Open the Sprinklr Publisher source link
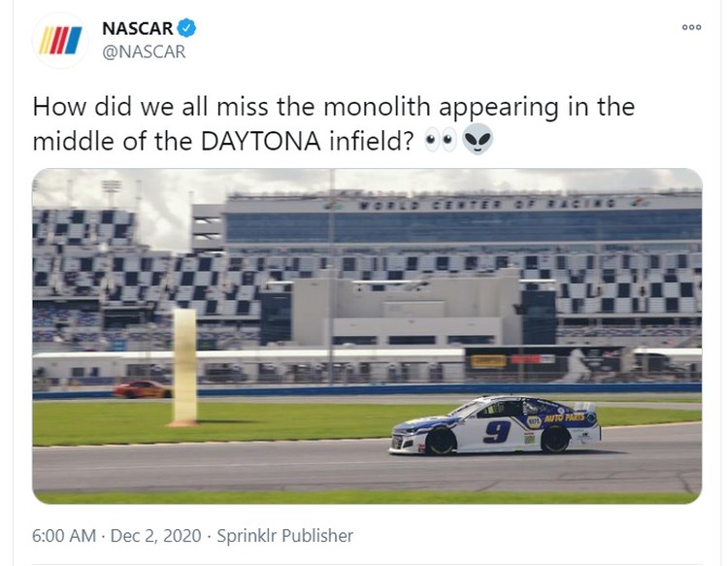Image resolution: width=728 pixels, height=566 pixels. (x=285, y=535)
